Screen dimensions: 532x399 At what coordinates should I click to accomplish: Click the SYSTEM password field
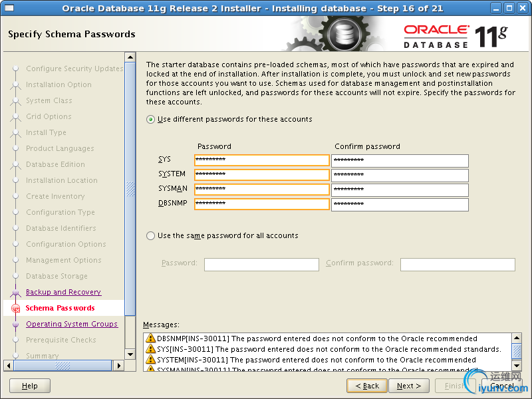[x=261, y=175]
